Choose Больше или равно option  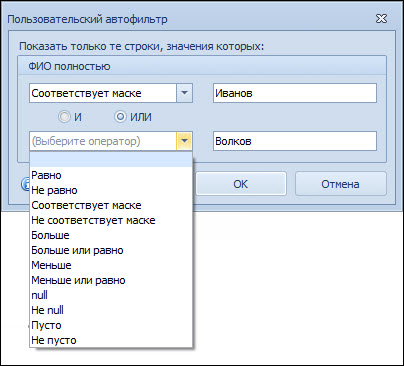(x=111, y=250)
